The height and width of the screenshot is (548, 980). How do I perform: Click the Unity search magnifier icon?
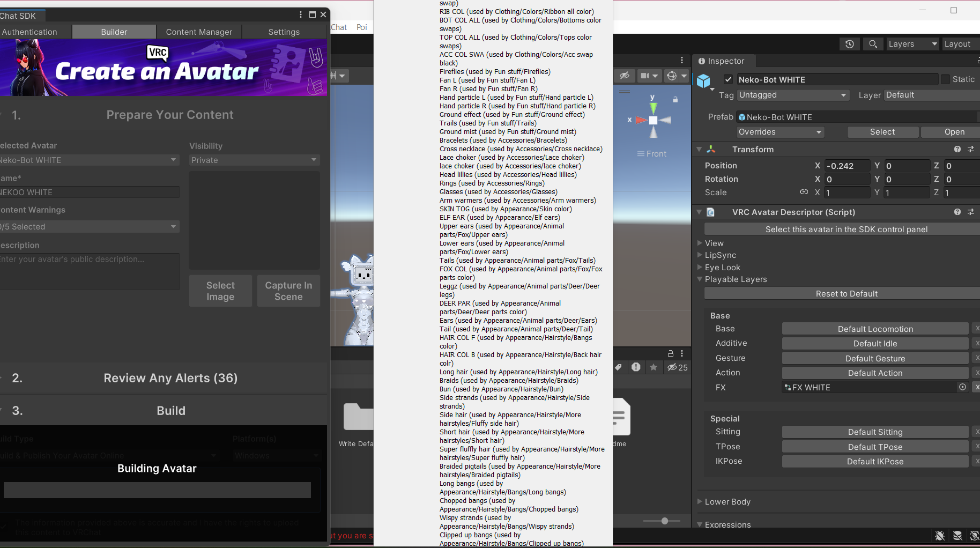pyautogui.click(x=873, y=44)
